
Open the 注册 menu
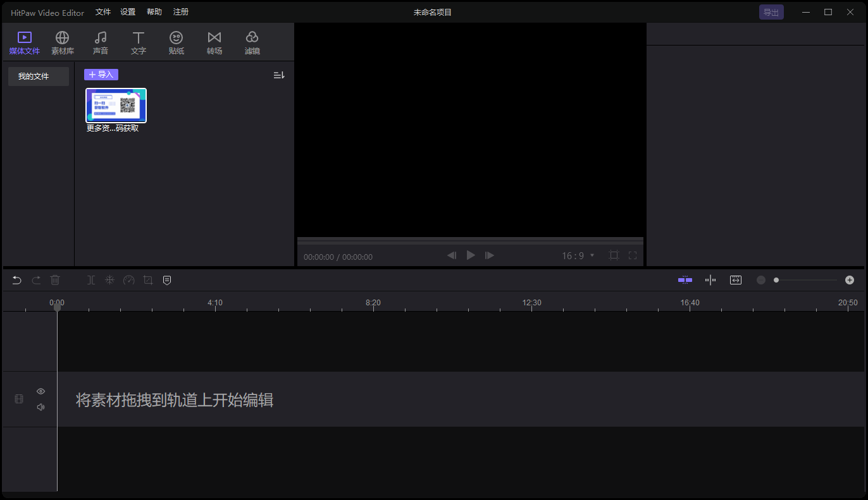[x=181, y=12]
